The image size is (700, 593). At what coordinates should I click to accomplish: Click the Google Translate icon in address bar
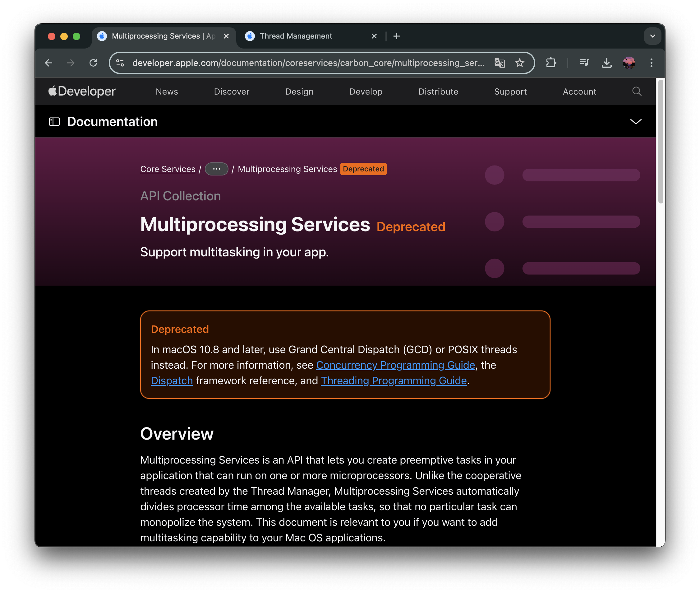[500, 63]
